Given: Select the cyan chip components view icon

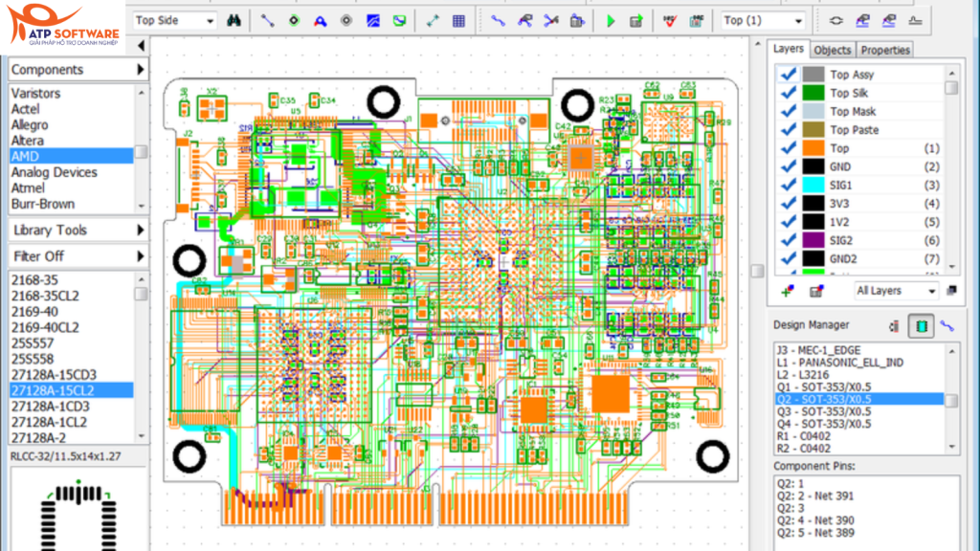Looking at the screenshot, I should (921, 326).
